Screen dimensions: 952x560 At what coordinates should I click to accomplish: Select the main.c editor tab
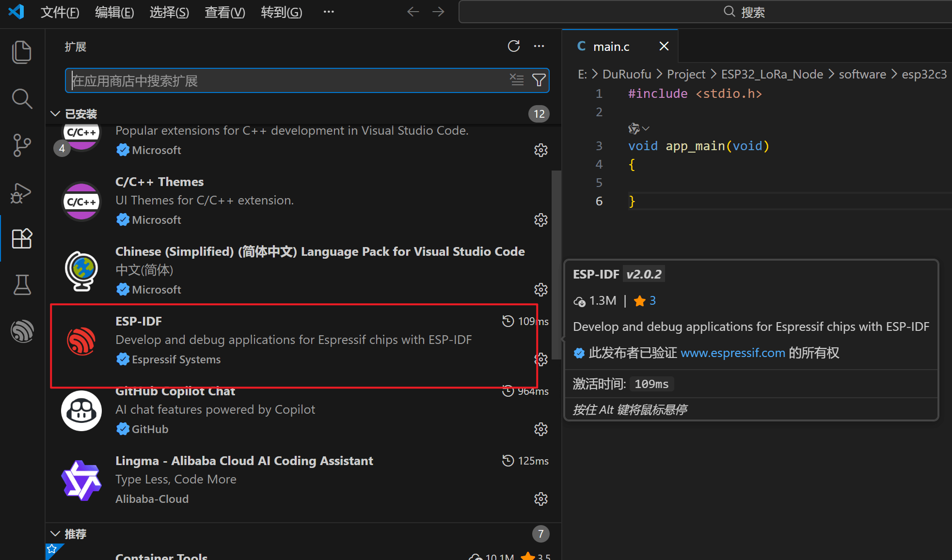tap(611, 47)
